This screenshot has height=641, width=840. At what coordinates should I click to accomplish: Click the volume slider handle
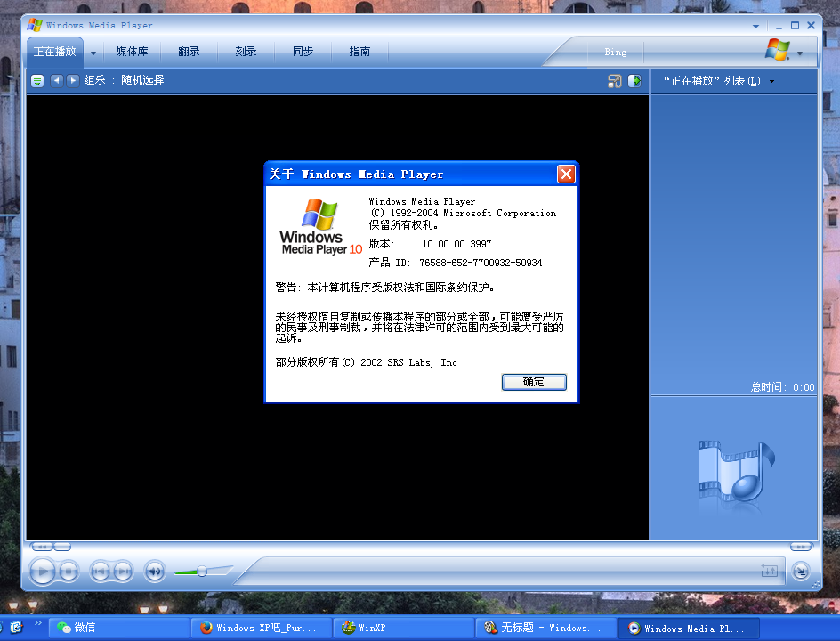(x=202, y=571)
